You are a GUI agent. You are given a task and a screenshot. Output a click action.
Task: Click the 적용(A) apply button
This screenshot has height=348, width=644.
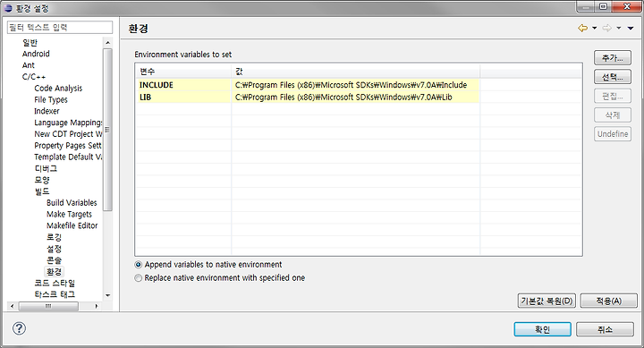[x=609, y=301]
